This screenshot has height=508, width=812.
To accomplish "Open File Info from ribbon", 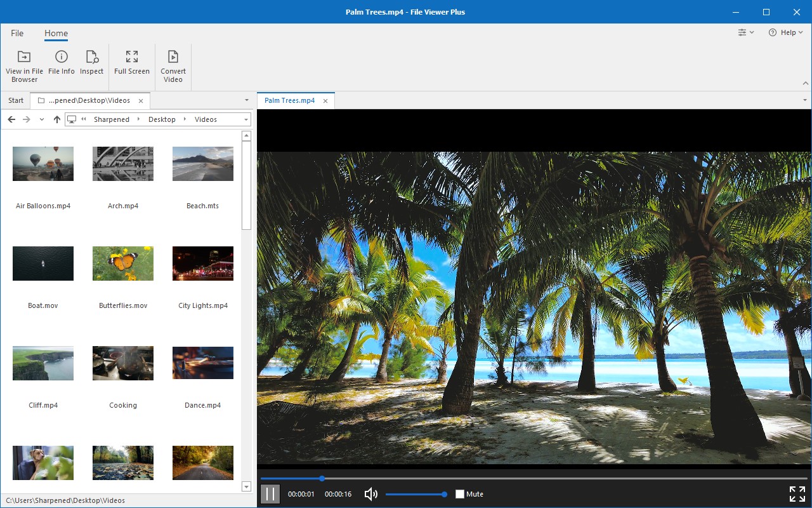I will (62, 57).
